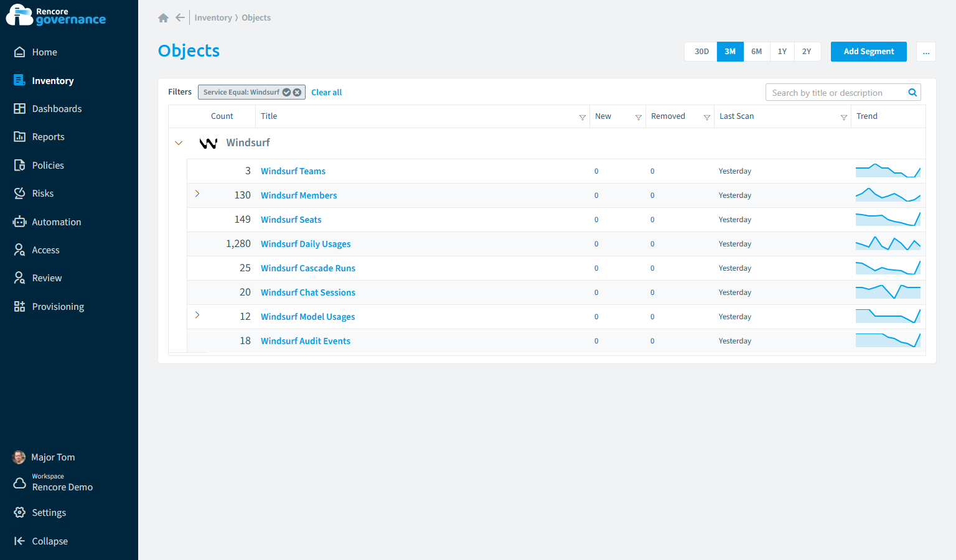This screenshot has width=956, height=560.
Task: Click the breadcrumb back arrow
Action: pos(180,17)
